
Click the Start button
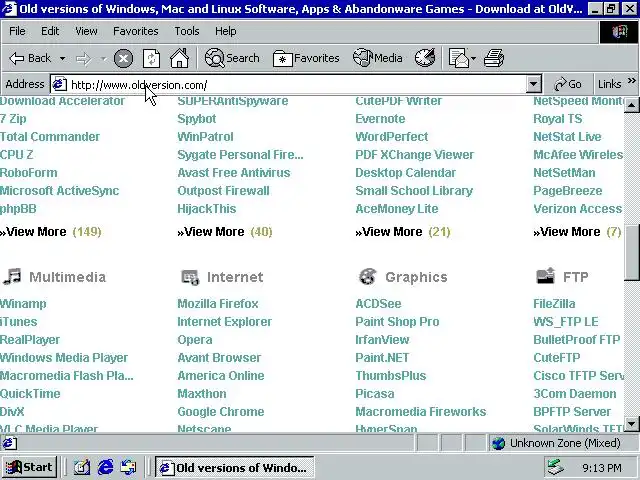pyautogui.click(x=29, y=467)
